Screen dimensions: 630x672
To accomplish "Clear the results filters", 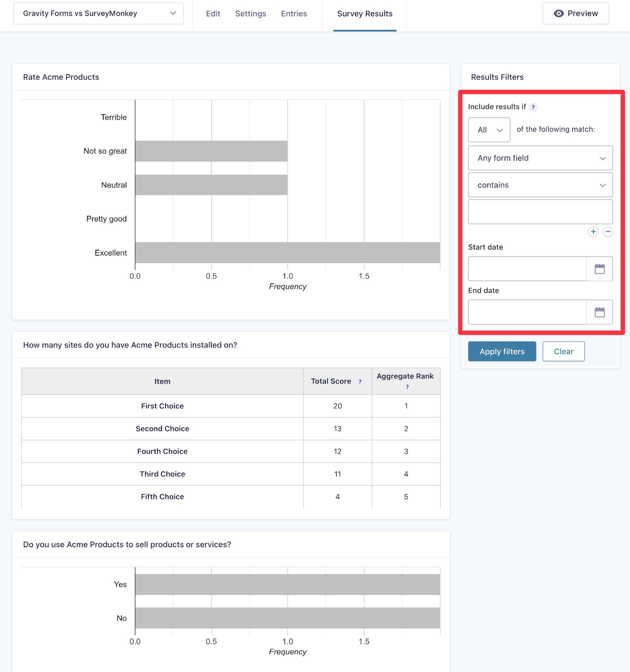I will [563, 351].
